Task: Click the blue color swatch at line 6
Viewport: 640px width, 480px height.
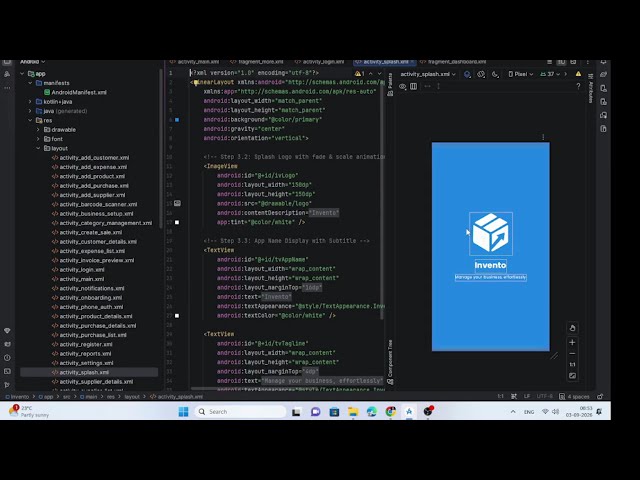Action: click(x=177, y=120)
